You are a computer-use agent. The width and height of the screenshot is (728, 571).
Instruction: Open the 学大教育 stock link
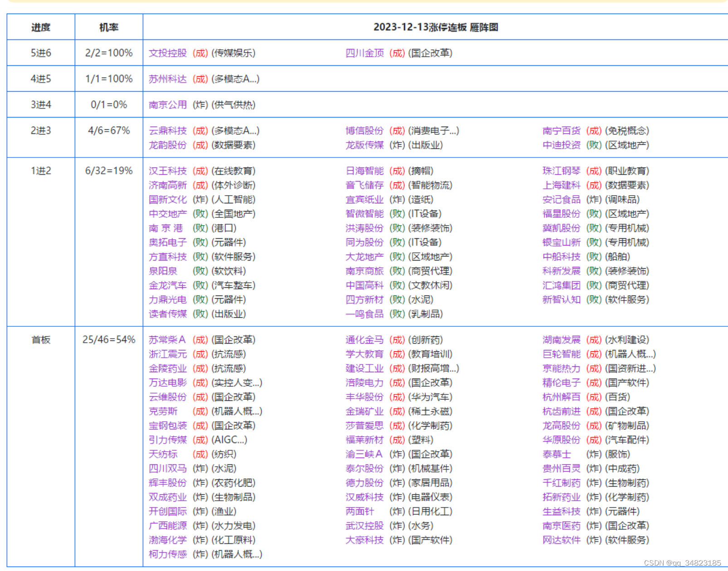pyautogui.click(x=365, y=354)
